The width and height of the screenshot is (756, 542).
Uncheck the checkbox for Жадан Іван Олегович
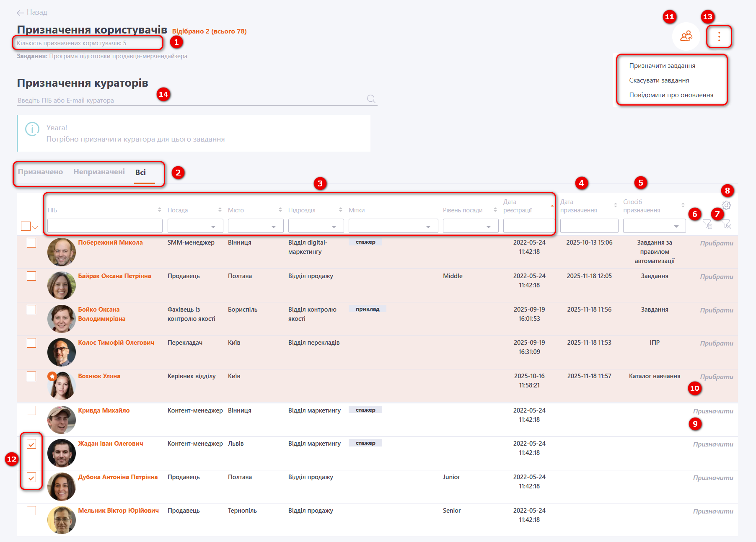(31, 444)
